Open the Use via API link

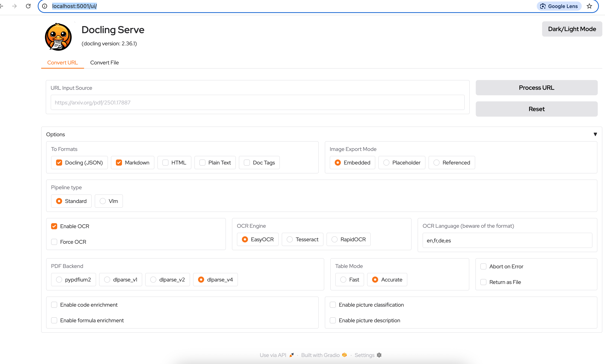(277, 355)
